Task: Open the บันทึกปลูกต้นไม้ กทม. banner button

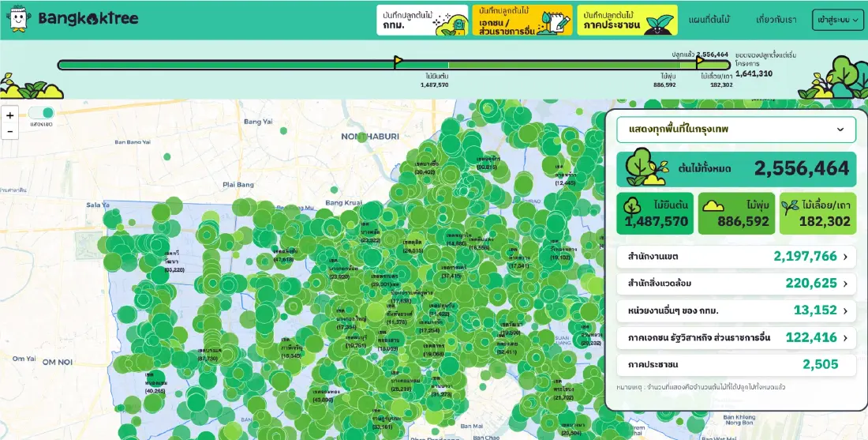Action: 422,21
